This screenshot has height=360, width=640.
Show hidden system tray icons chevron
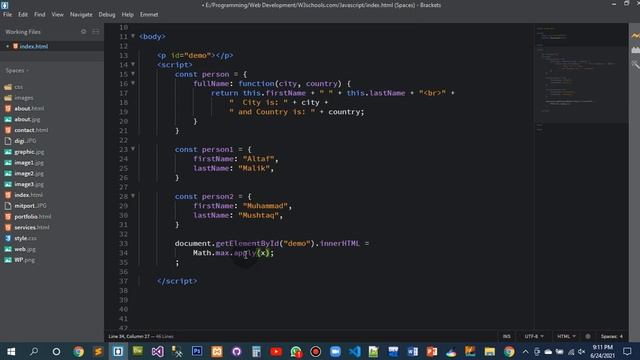point(525,351)
